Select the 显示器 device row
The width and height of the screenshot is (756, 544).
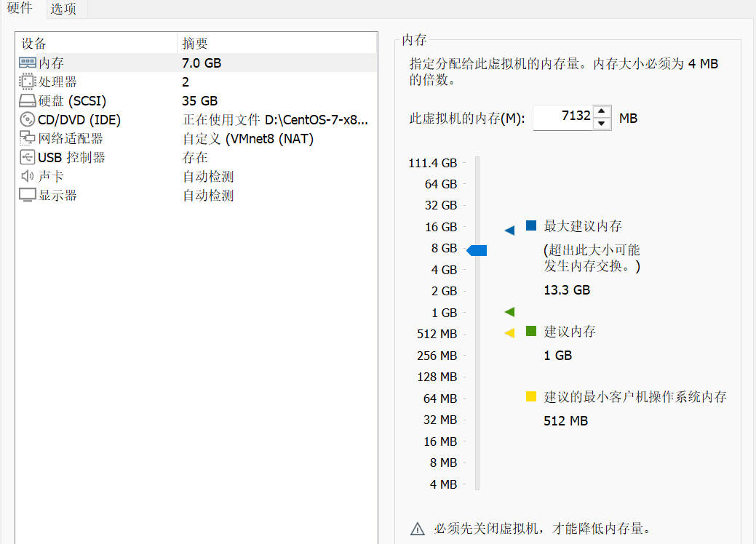[x=196, y=195]
